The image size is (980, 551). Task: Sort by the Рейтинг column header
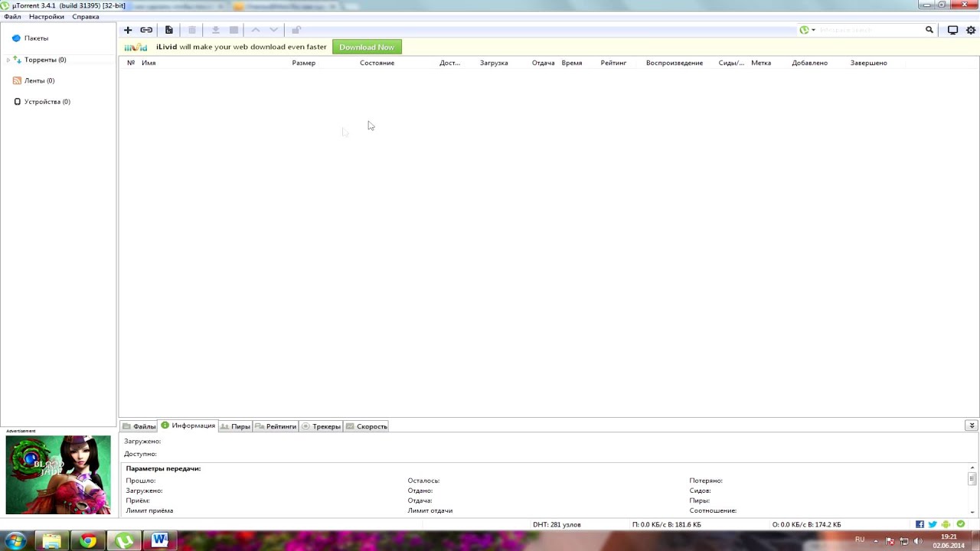click(x=613, y=63)
